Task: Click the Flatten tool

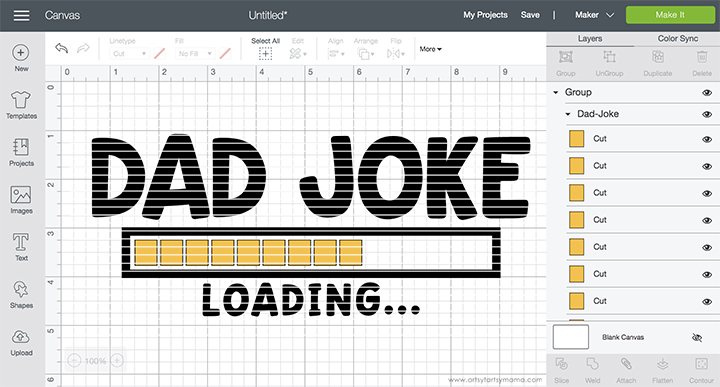Action: (x=663, y=370)
